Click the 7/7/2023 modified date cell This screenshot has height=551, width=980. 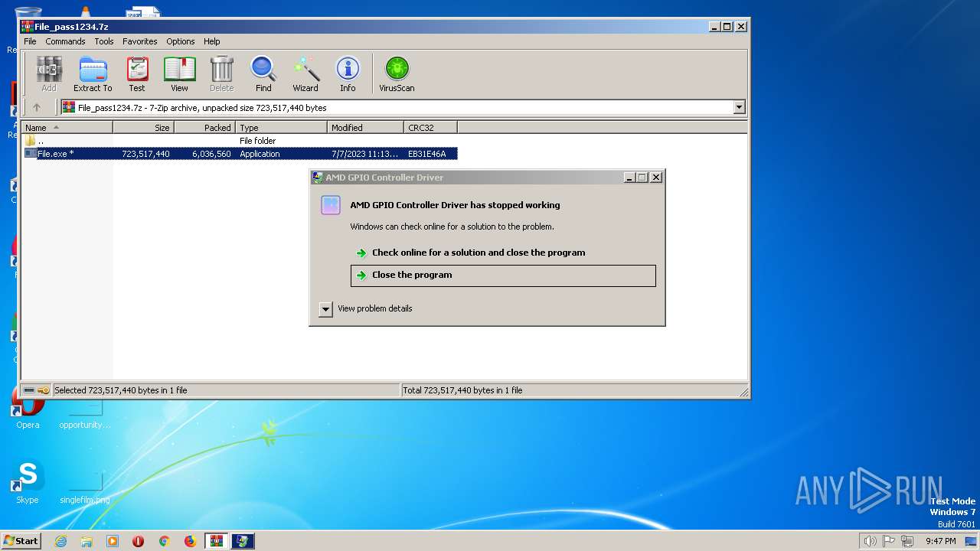tap(365, 154)
